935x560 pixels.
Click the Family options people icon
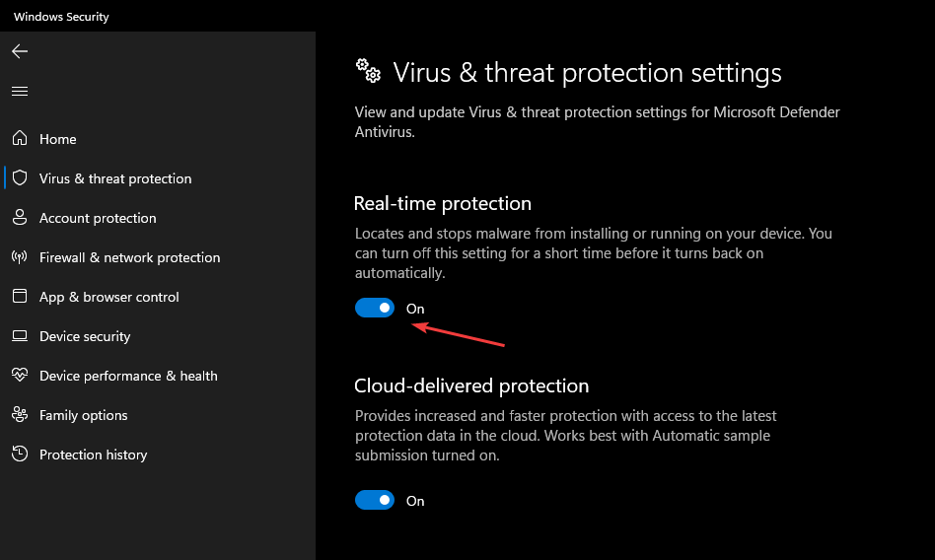click(x=20, y=415)
